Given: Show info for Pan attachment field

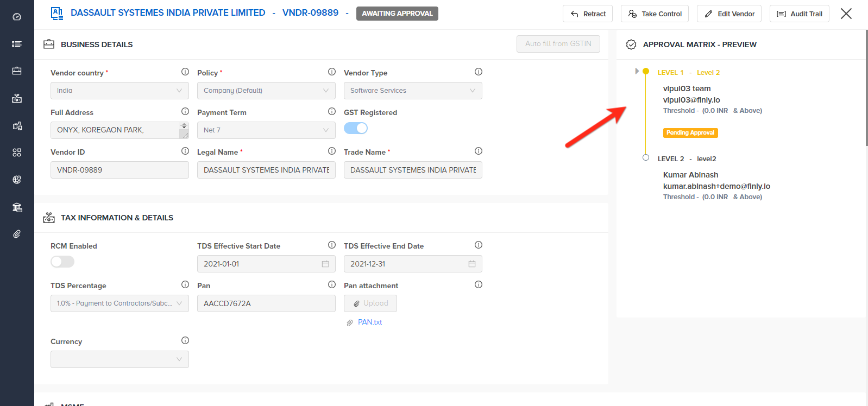Looking at the screenshot, I should point(479,284).
